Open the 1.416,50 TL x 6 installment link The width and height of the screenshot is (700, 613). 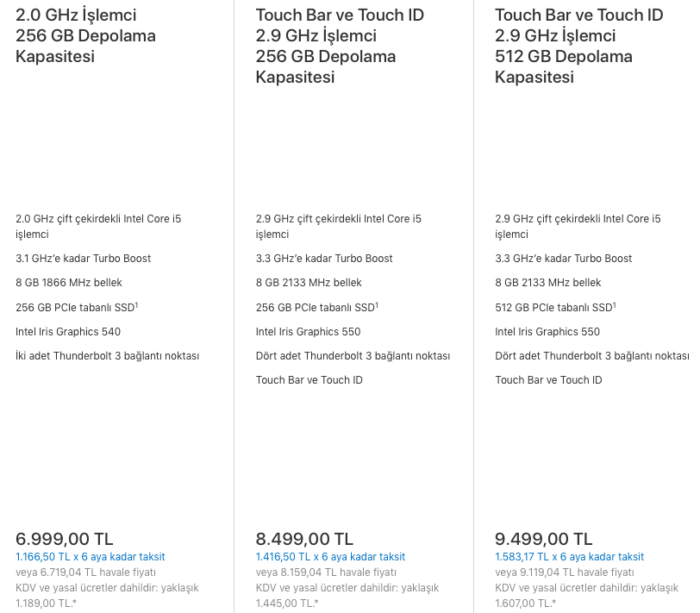point(330,557)
